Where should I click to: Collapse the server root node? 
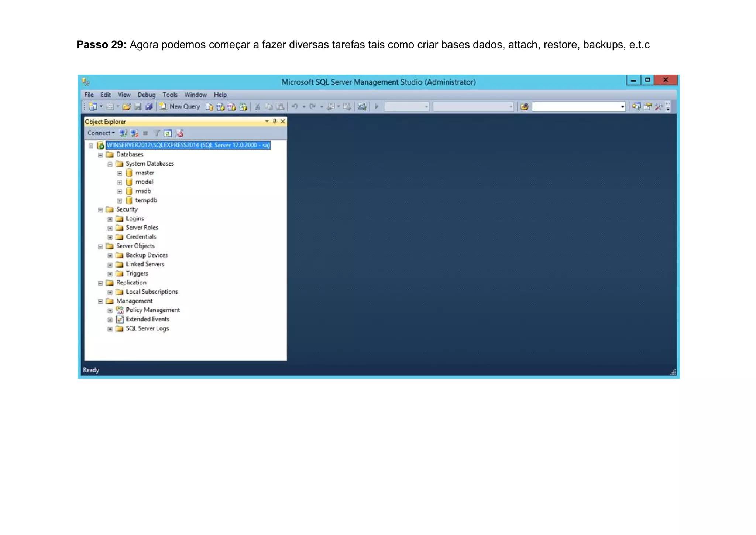[91, 146]
